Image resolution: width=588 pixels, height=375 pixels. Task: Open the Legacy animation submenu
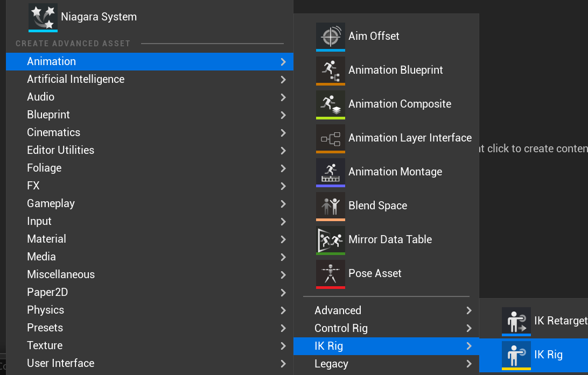pos(386,364)
